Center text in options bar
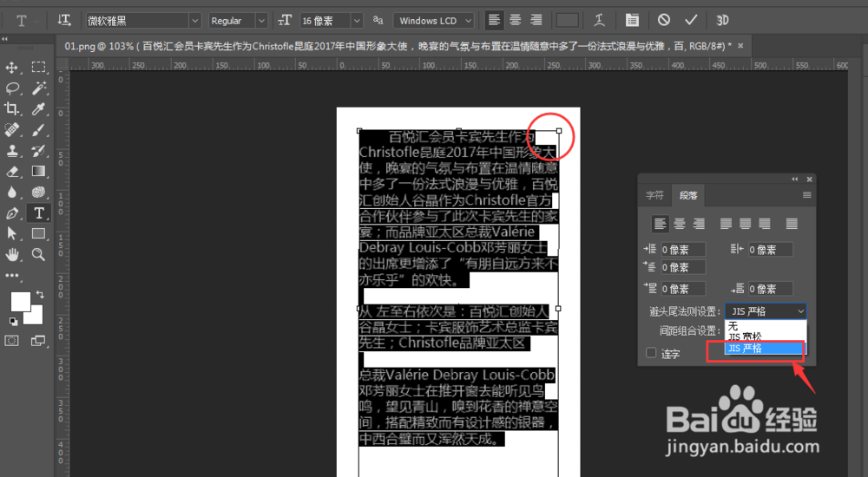This screenshot has height=477, width=868. [516, 21]
